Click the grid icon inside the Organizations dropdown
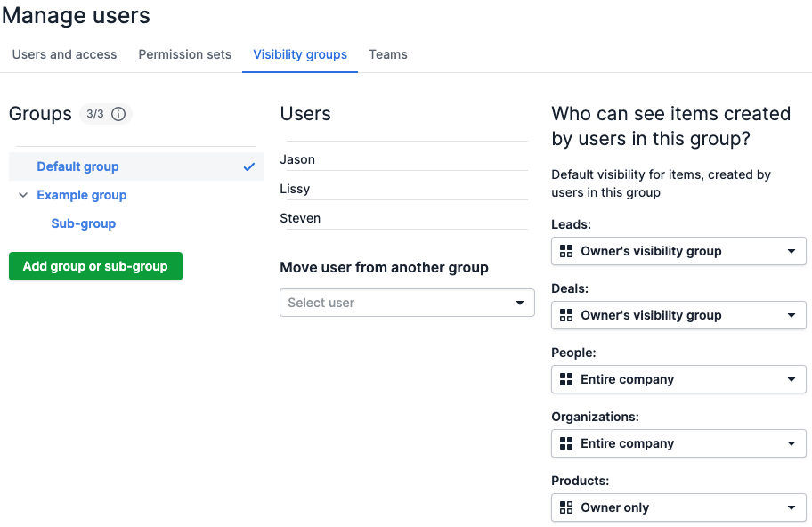This screenshot has width=812, height=527. (x=566, y=443)
